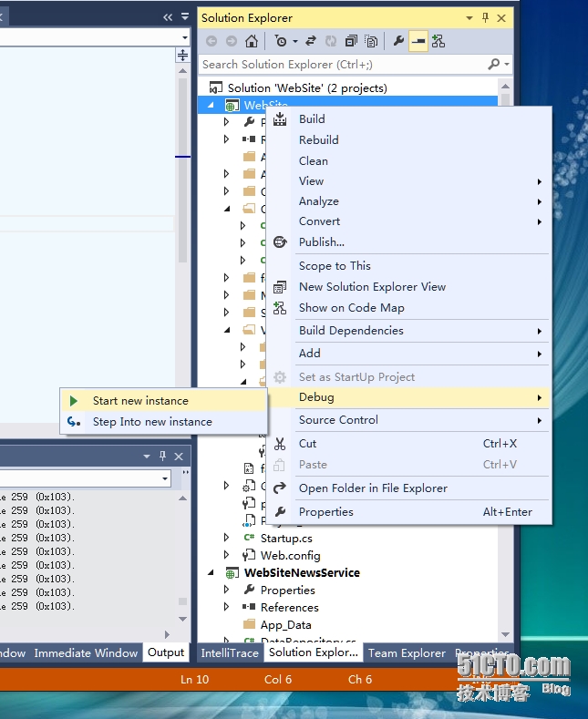
Task: Choose New Solution Explorer View
Action: 373,287
